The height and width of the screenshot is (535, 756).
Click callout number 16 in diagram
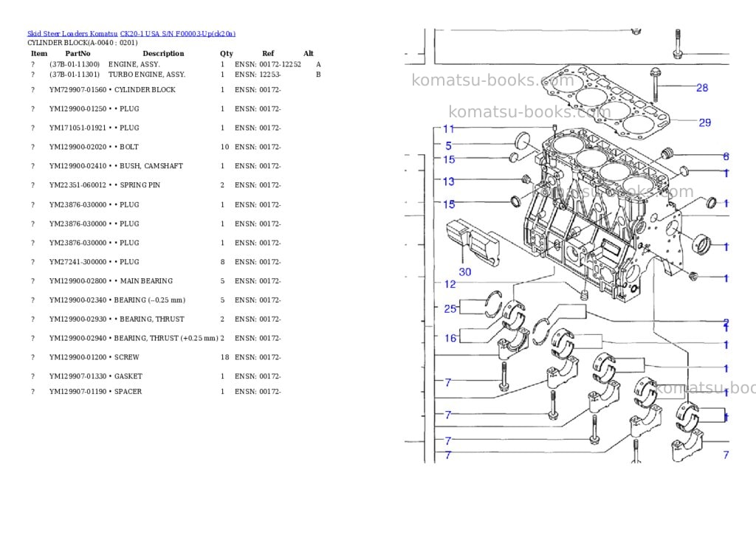coord(450,338)
